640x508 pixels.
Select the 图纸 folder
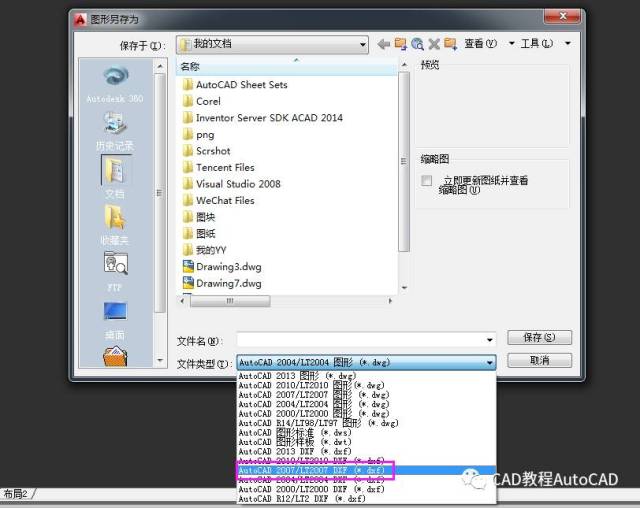(x=199, y=233)
